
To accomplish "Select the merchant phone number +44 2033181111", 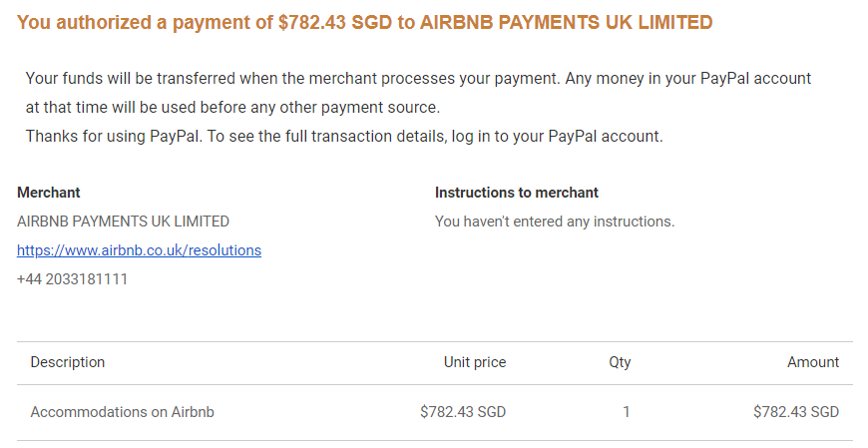I will pyautogui.click(x=72, y=279).
